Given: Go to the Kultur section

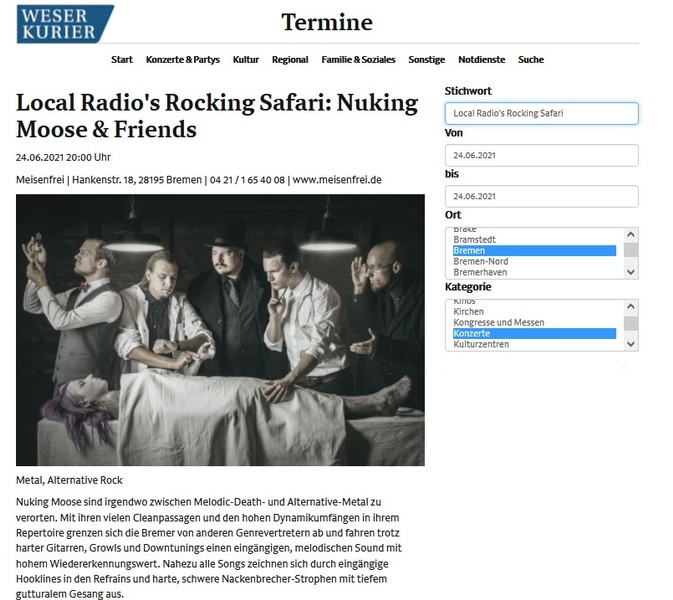Looking at the screenshot, I should pyautogui.click(x=246, y=60).
